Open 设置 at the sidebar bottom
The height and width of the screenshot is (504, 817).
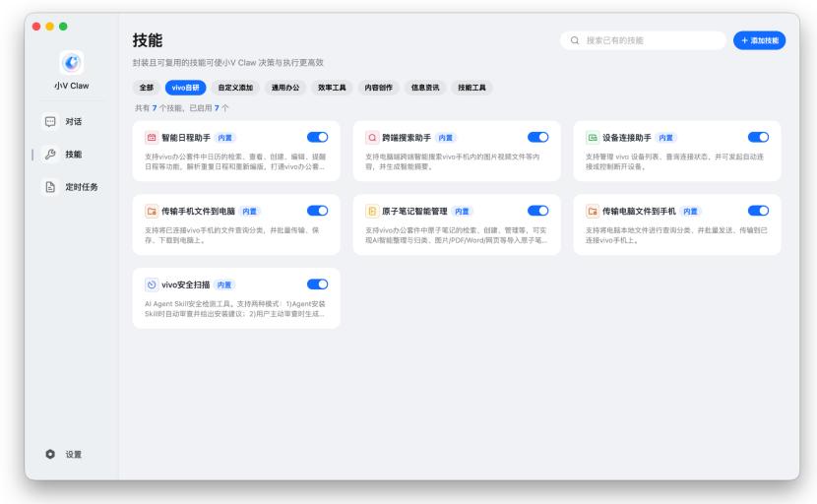click(74, 455)
